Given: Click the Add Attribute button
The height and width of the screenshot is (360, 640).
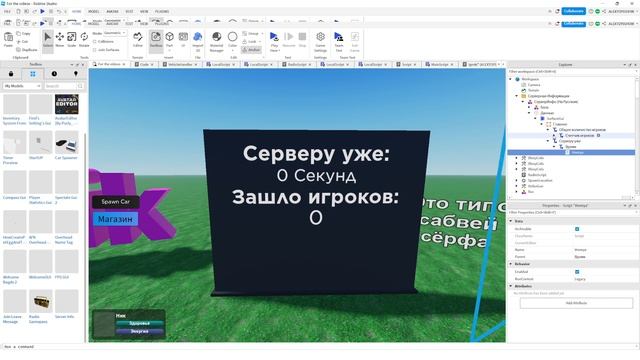Looking at the screenshot, I should 576,303.
